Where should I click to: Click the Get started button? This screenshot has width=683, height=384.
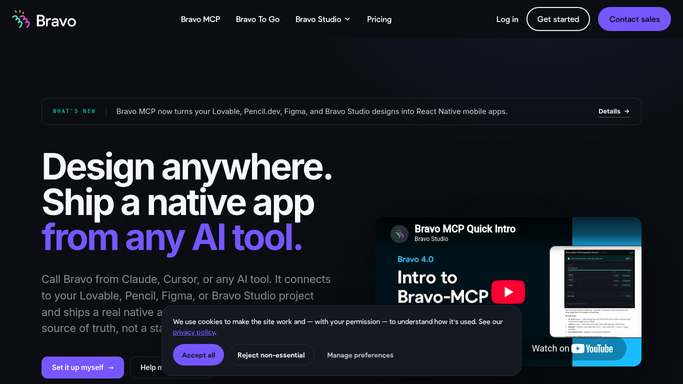pyautogui.click(x=558, y=19)
